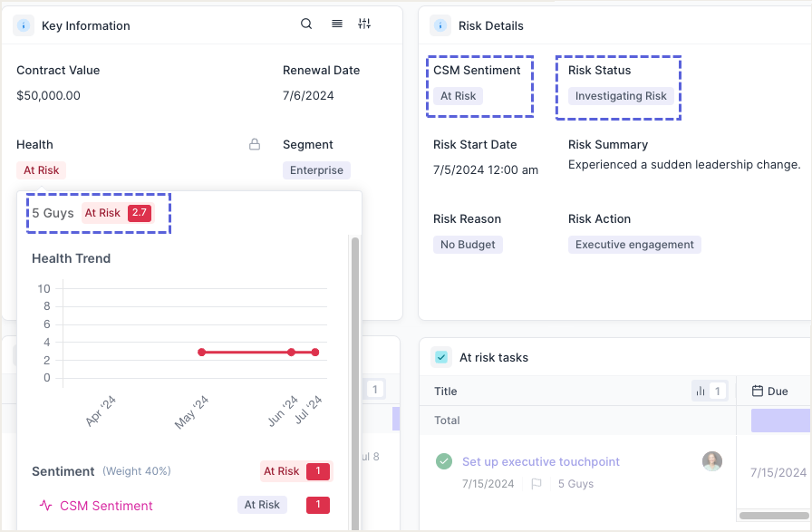Image resolution: width=812 pixels, height=532 pixels.
Task: Click the tasks table horizontal scrollbar
Action: pos(774,516)
